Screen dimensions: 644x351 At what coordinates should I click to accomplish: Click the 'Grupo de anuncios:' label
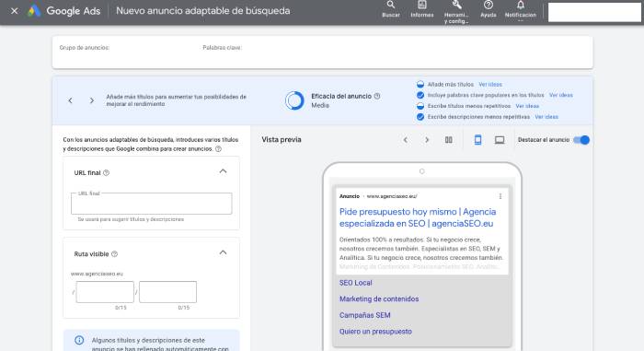85,48
